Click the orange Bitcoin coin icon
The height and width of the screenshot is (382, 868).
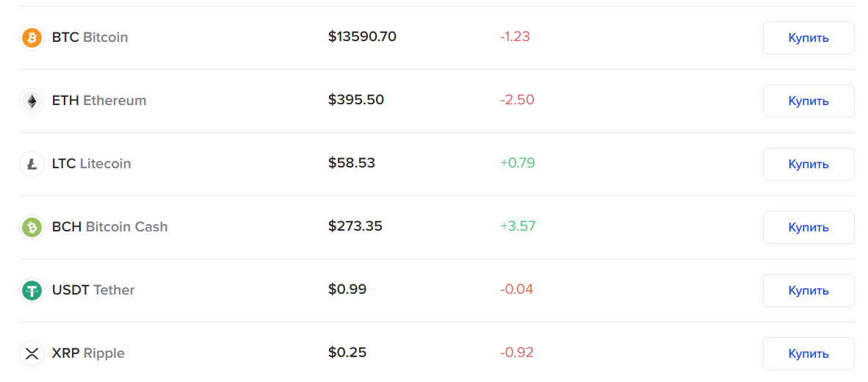pos(32,37)
